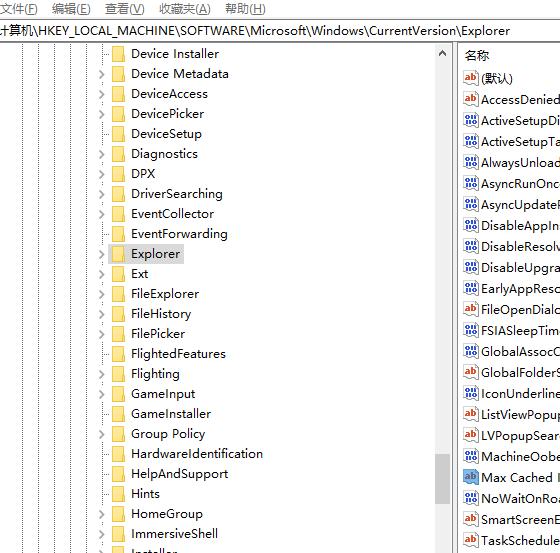Open the 文件(F) menu
The image size is (560, 553).
pos(19,9)
